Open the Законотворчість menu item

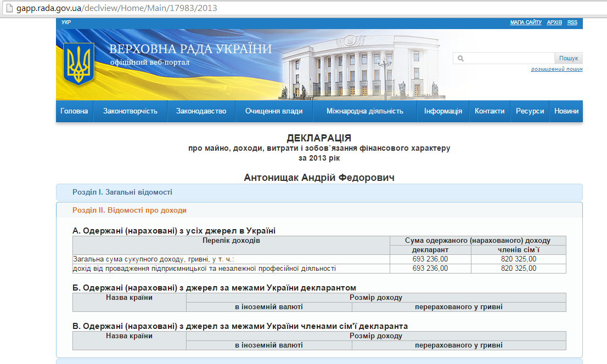pyautogui.click(x=130, y=111)
